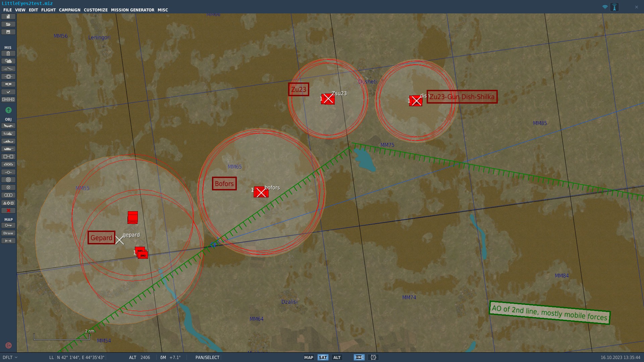Click the Draw button in sidebar
The image size is (644, 362).
pos(8,233)
